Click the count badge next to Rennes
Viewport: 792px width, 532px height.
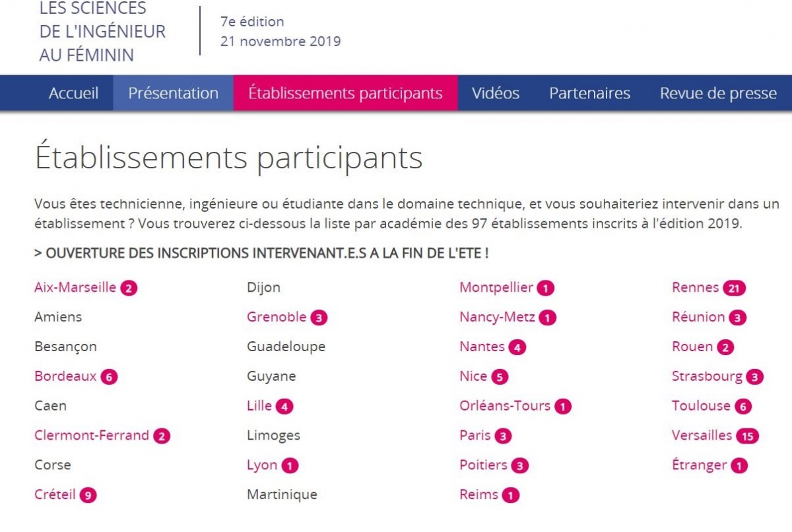point(733,287)
